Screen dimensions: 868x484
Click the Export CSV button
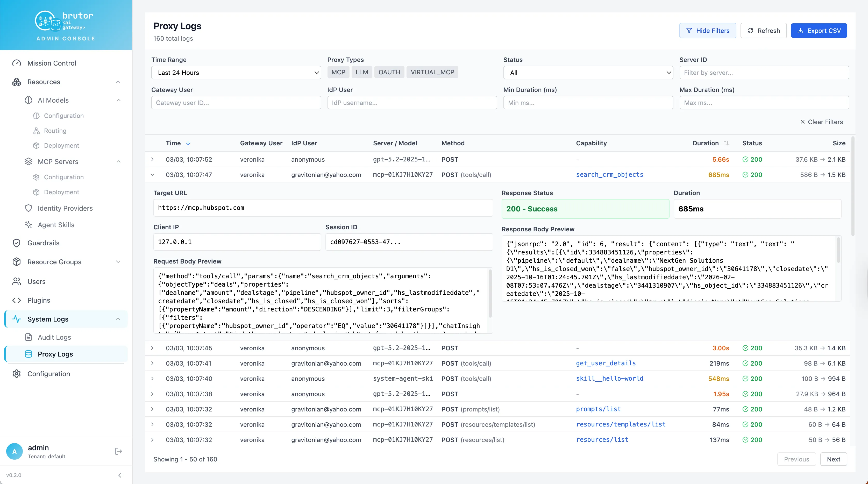coord(819,31)
